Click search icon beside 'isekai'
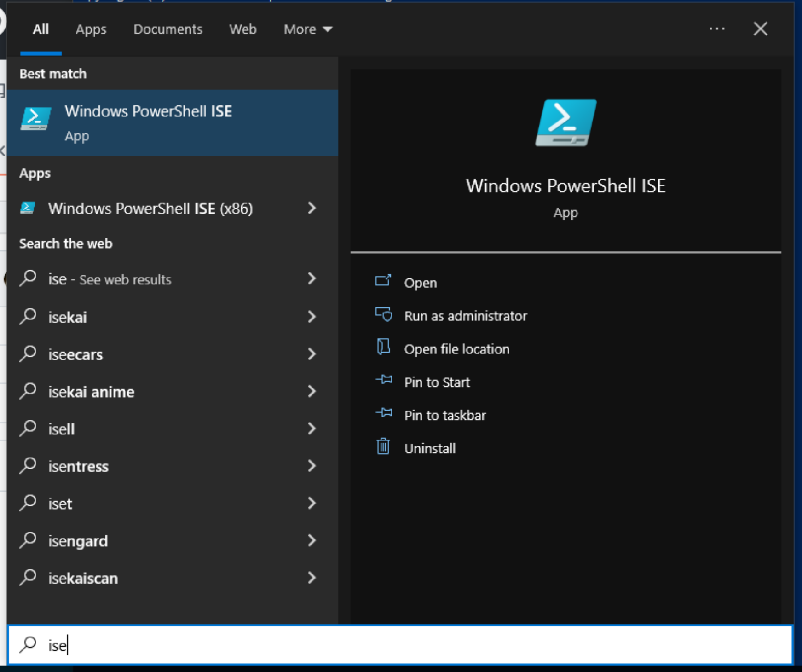Image resolution: width=802 pixels, height=672 pixels. click(28, 317)
